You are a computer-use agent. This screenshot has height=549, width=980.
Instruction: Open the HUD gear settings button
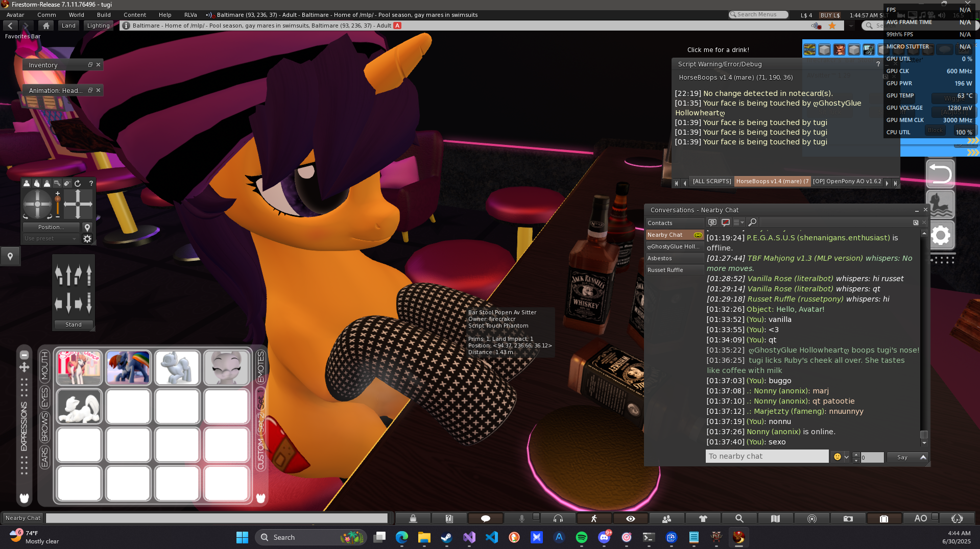coord(940,235)
